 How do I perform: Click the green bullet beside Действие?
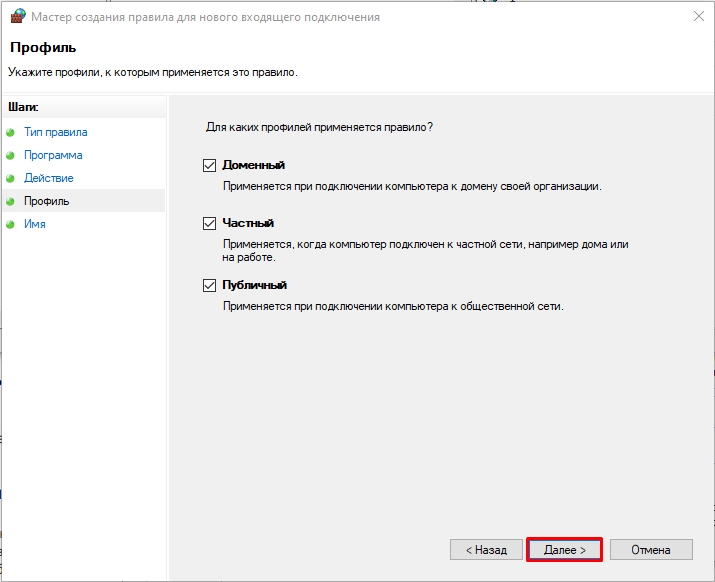click(11, 178)
